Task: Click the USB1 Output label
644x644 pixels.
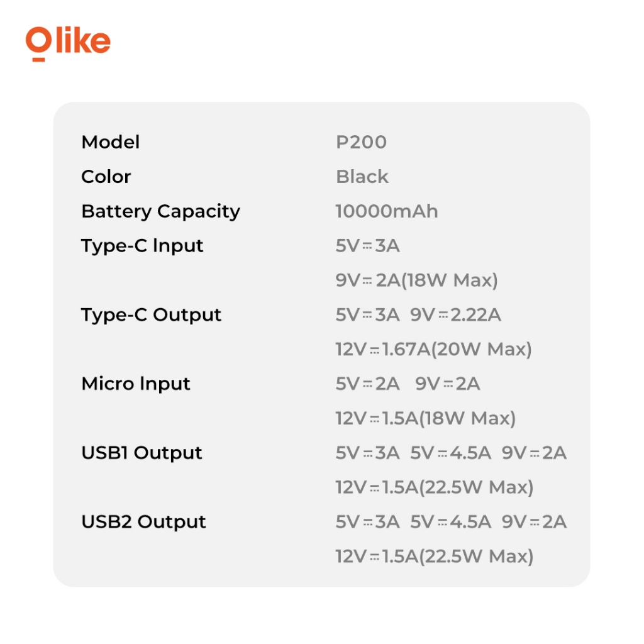Action: (142, 453)
